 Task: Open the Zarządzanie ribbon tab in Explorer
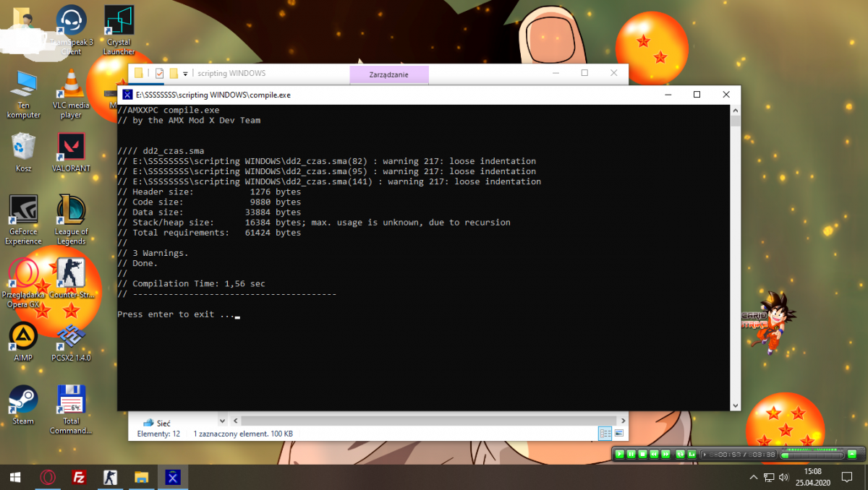(389, 74)
